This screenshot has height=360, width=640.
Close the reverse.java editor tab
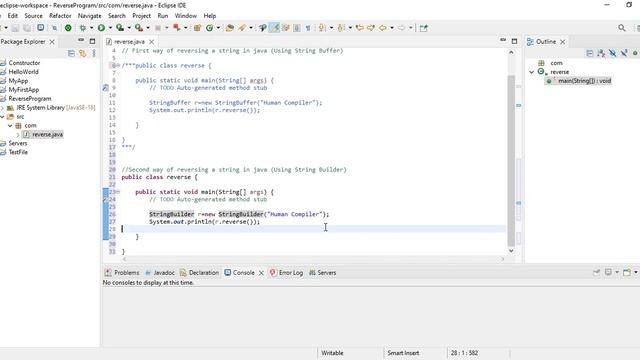(151, 42)
